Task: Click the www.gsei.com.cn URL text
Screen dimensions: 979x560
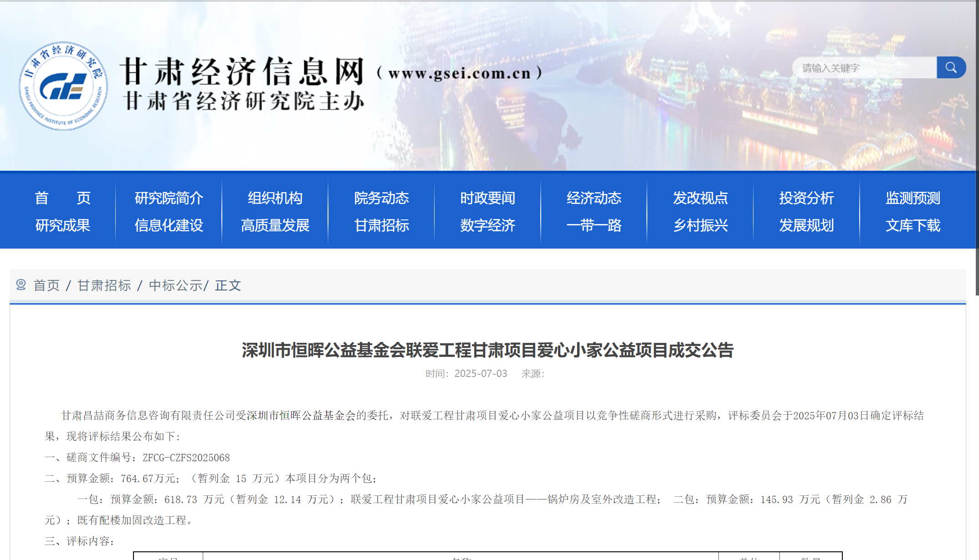Action: (460, 73)
